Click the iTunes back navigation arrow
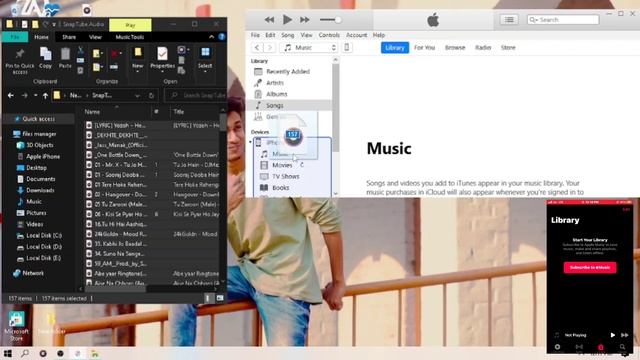This screenshot has height=360, width=640. click(x=257, y=48)
